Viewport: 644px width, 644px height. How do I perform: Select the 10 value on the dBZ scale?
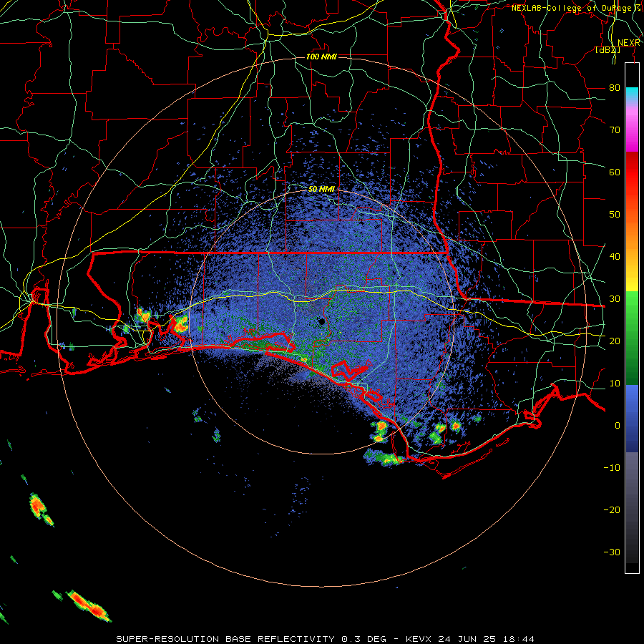coord(615,384)
